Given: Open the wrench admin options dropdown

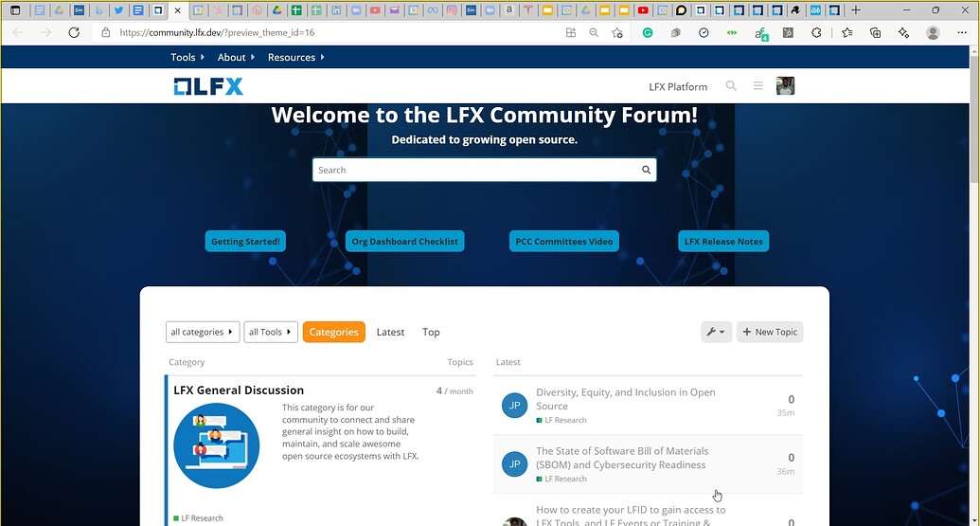Looking at the screenshot, I should 716,332.
